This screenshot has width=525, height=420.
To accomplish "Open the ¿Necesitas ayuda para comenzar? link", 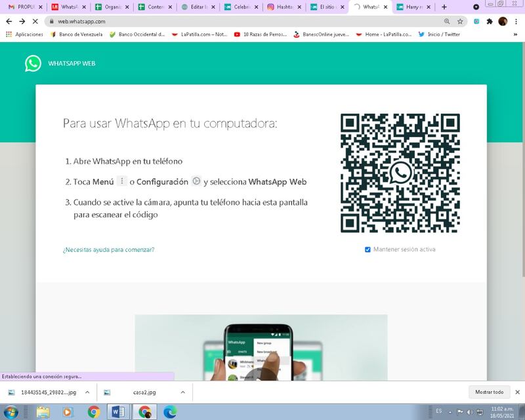I will 108,249.
